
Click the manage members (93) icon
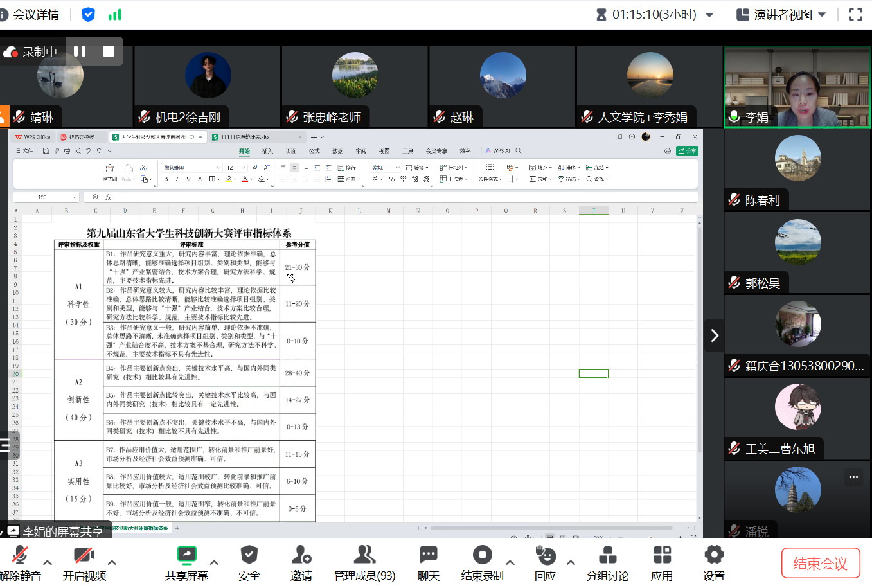pyautogui.click(x=364, y=555)
